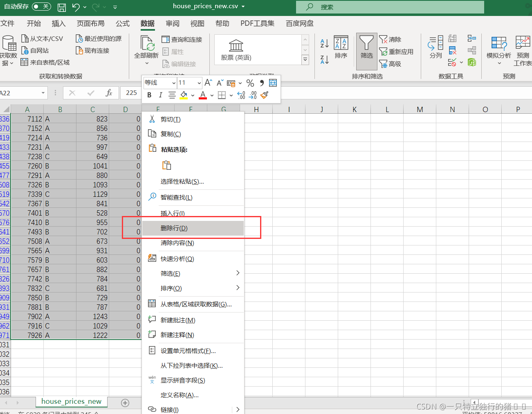Choose 复制(C) from context menu
Screen dimensions: 532x414
click(193, 134)
